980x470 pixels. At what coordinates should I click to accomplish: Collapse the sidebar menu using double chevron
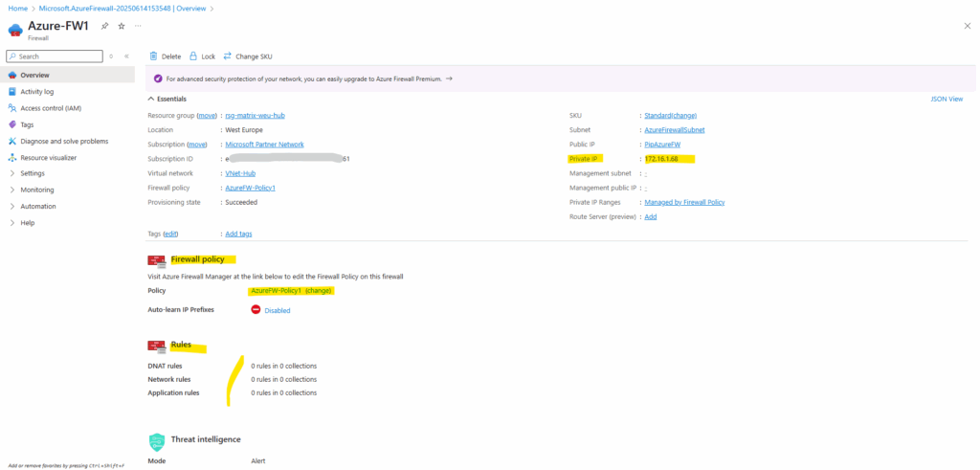127,56
